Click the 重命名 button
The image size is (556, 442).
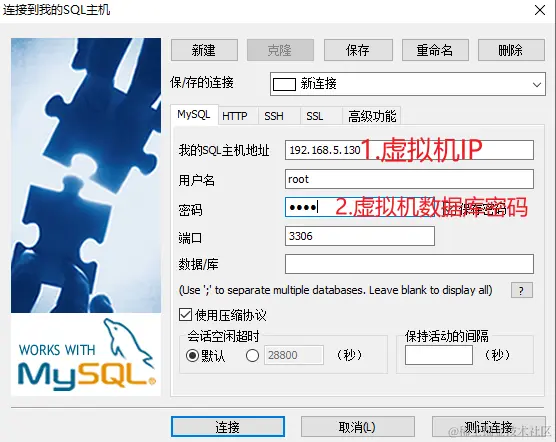tap(435, 50)
